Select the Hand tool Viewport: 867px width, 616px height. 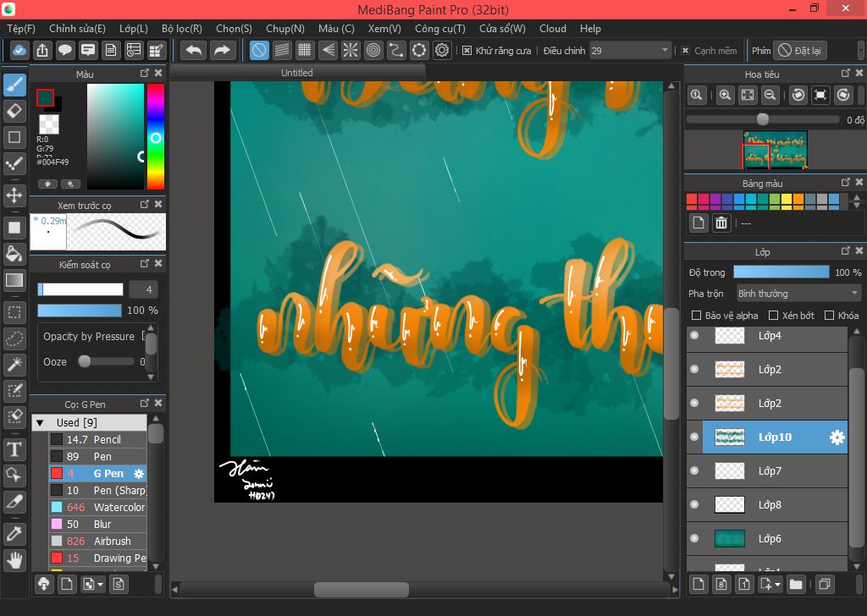[x=15, y=560]
